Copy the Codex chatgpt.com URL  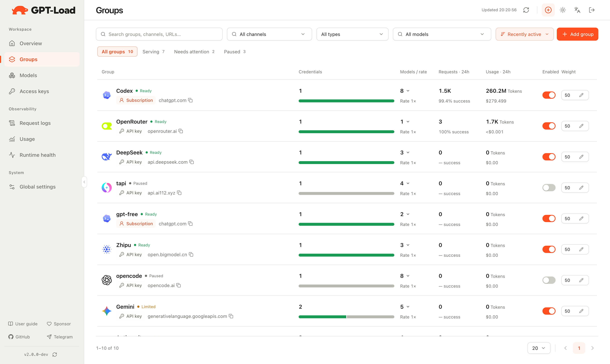pyautogui.click(x=190, y=100)
